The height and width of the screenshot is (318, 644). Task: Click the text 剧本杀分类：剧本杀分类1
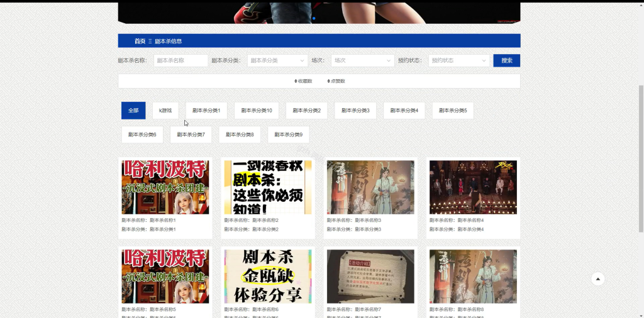pyautogui.click(x=148, y=229)
